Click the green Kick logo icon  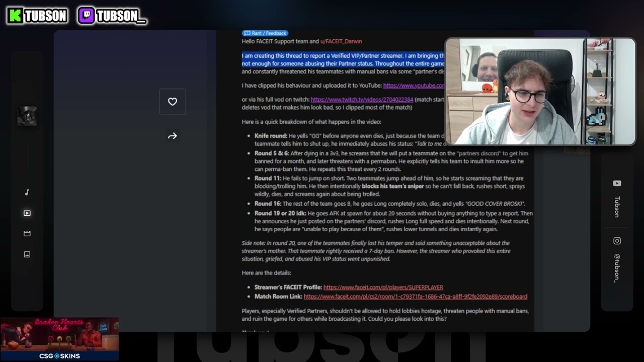point(16,16)
